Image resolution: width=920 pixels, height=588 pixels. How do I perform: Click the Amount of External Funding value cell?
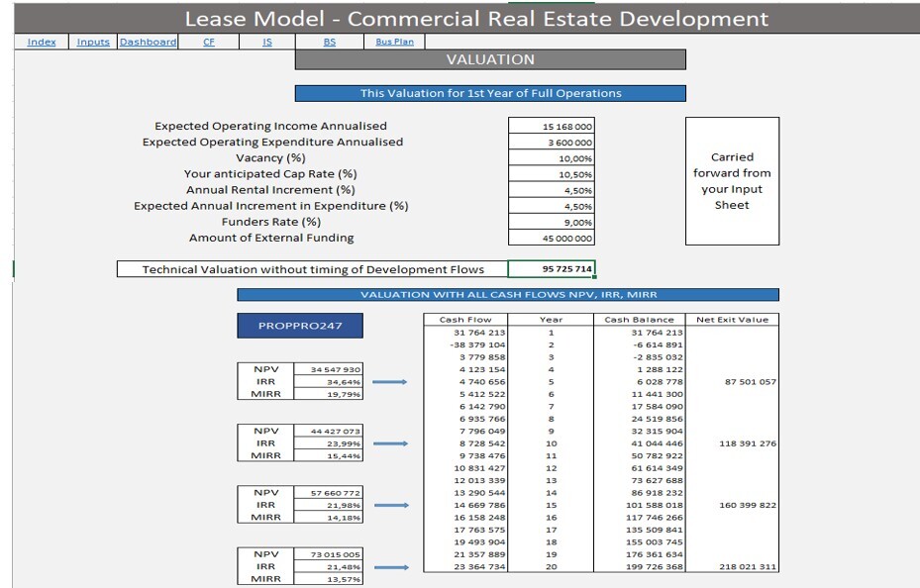coord(552,238)
